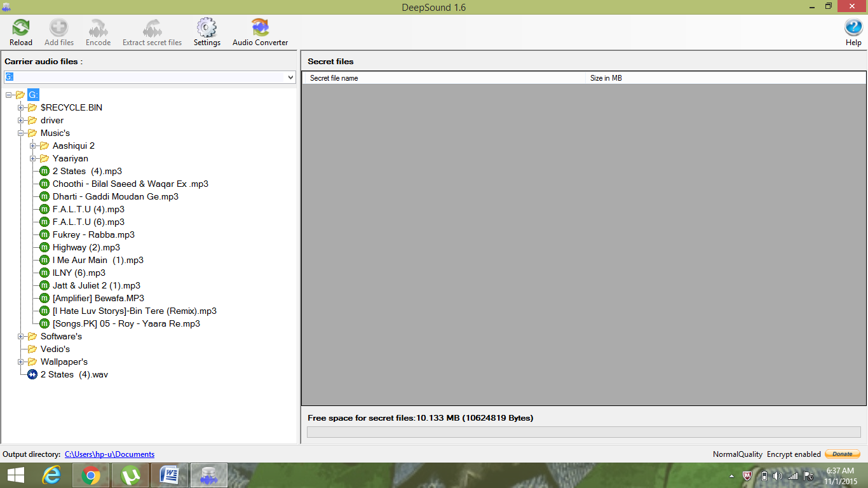
Task: Click the volume speaker tray icon
Action: click(777, 476)
